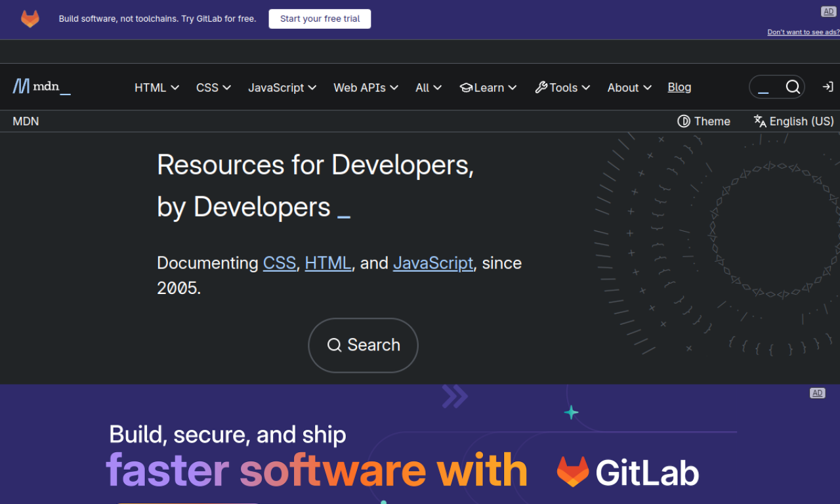Click the GitLab logo in the bottom ad
This screenshot has width=840, height=504.
pos(627,472)
